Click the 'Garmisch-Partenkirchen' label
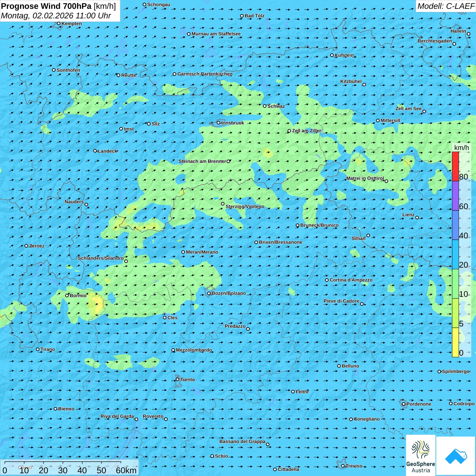The image size is (476, 476). tap(205, 74)
